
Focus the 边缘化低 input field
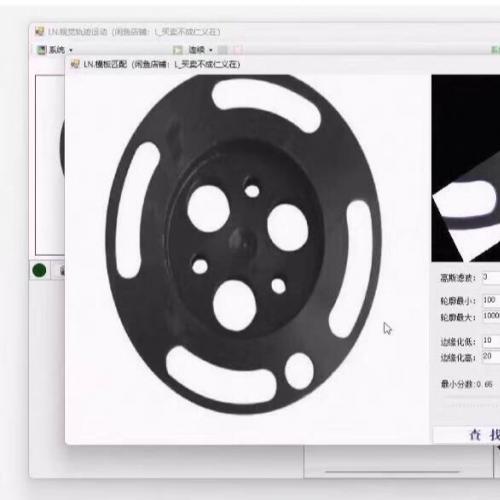[491, 340]
